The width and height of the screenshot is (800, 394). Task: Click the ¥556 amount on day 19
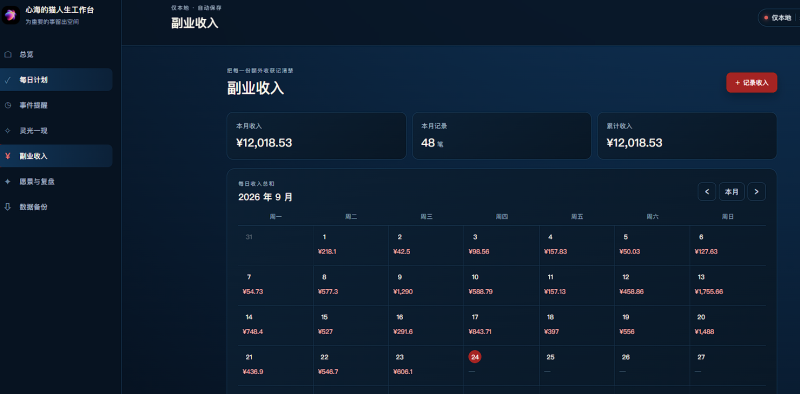[x=627, y=332]
